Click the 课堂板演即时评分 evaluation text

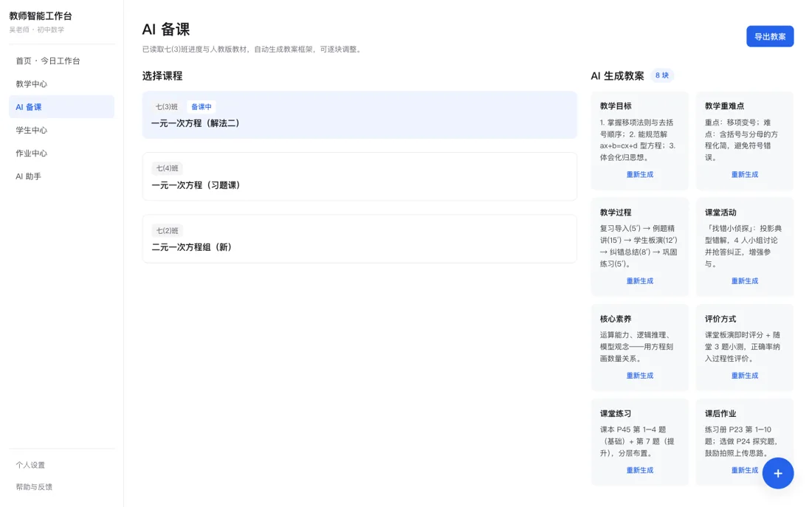click(x=742, y=346)
